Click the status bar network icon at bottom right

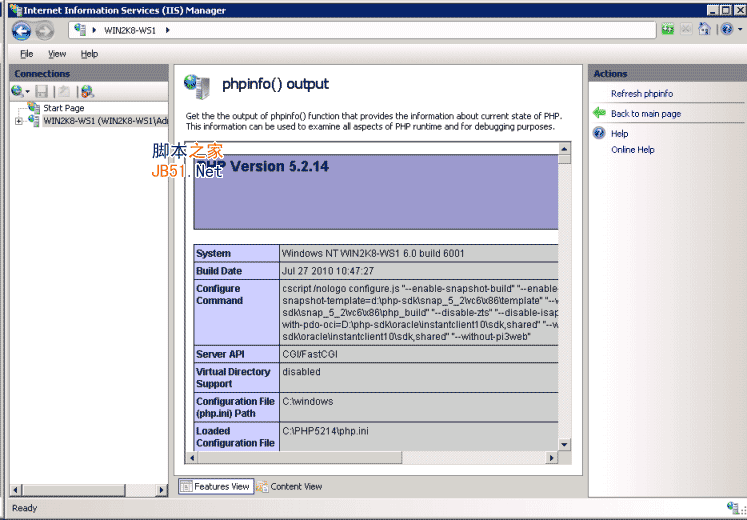pyautogui.click(x=733, y=507)
